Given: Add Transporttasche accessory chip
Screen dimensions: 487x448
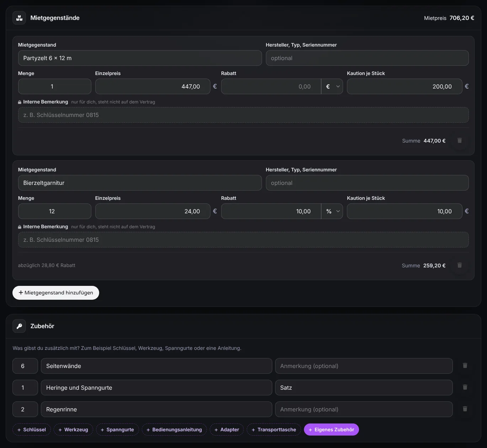Looking at the screenshot, I should (x=274, y=430).
